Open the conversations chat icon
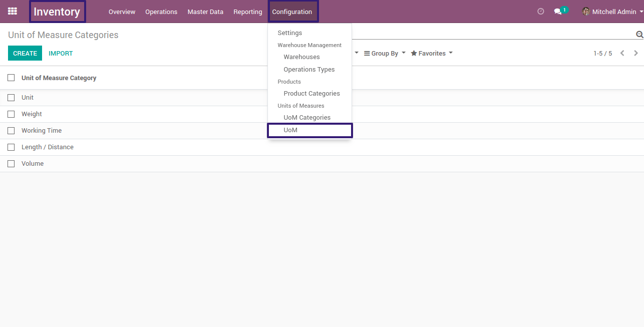The image size is (644, 327). [558, 12]
